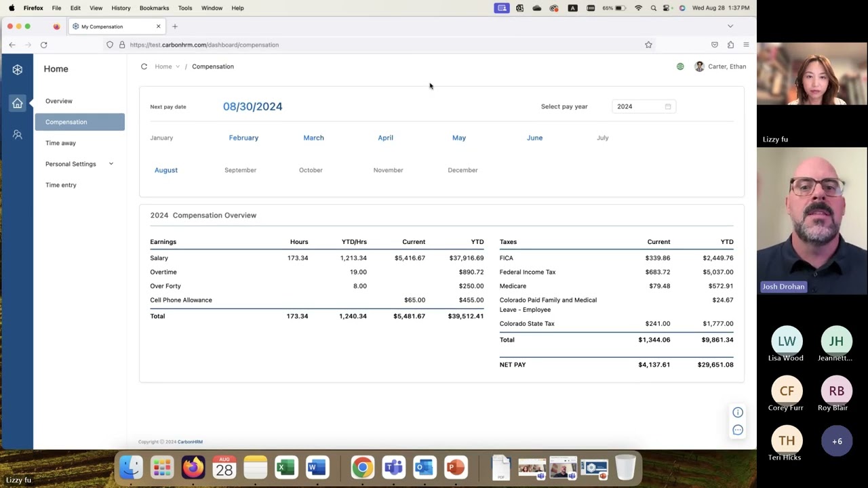
Task: Select the Home house icon in sidebar
Action: (18, 103)
